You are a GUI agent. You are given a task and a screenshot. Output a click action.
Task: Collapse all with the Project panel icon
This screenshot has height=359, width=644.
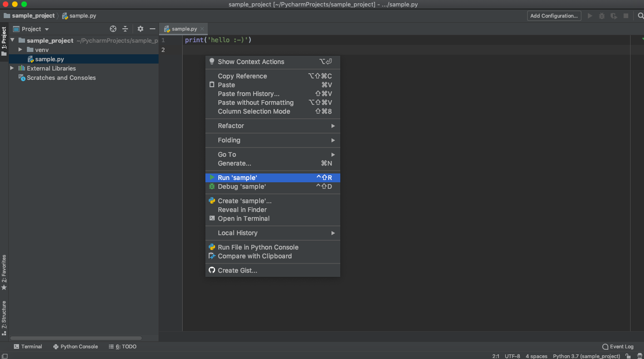point(125,29)
